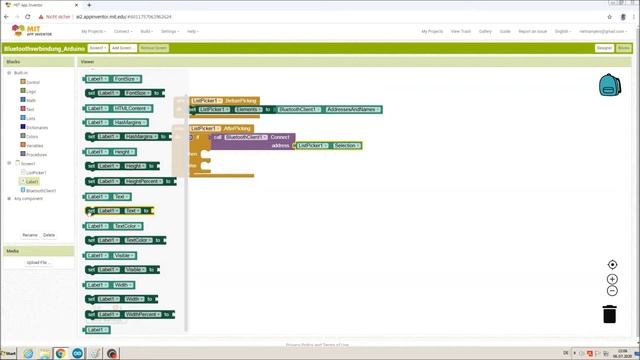Open Arduino IDE from the taskbar
Image resolution: width=640 pixels, height=360 pixels.
(77, 353)
